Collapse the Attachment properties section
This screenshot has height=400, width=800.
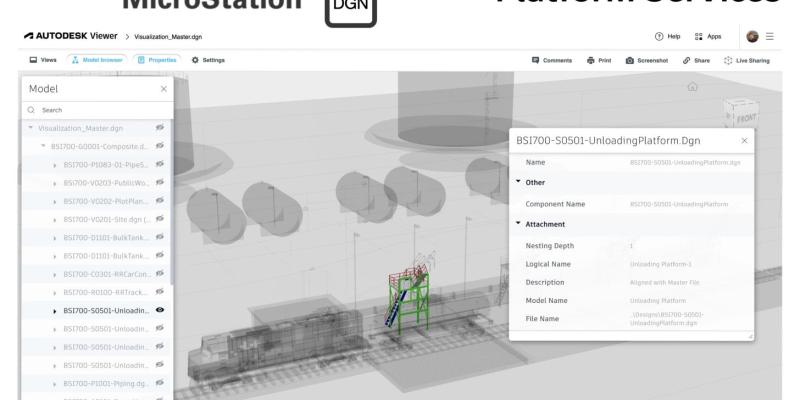click(x=520, y=223)
